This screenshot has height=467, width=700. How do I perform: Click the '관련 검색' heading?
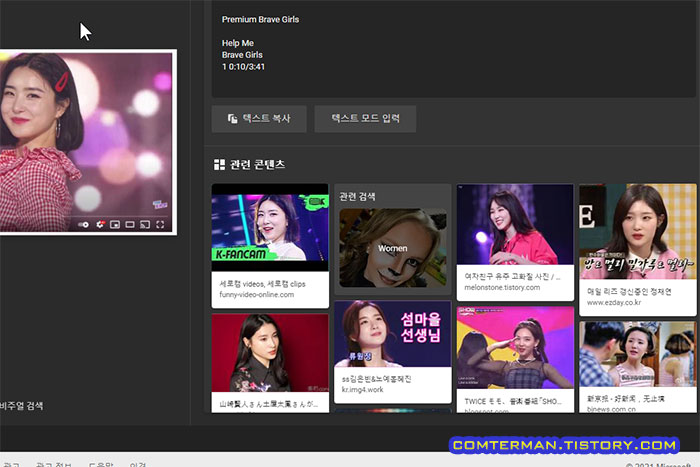point(357,196)
